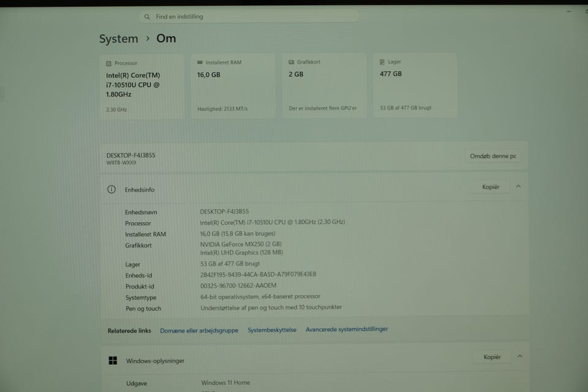The width and height of the screenshot is (588, 392).
Task: Click the search magnifier icon
Action: 147,17
